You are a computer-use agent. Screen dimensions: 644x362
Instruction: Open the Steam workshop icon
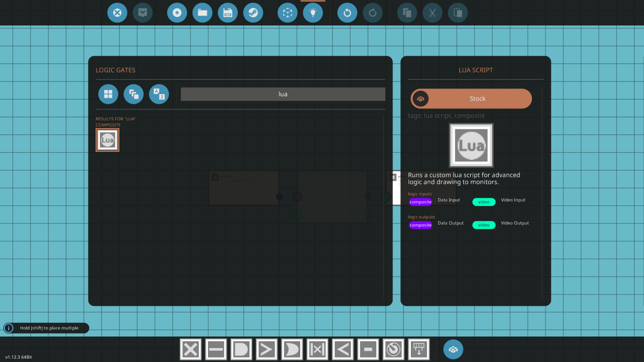tap(253, 13)
